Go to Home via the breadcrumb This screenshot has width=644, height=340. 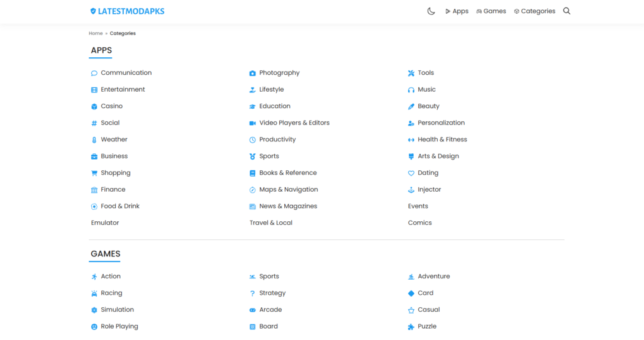(96, 33)
